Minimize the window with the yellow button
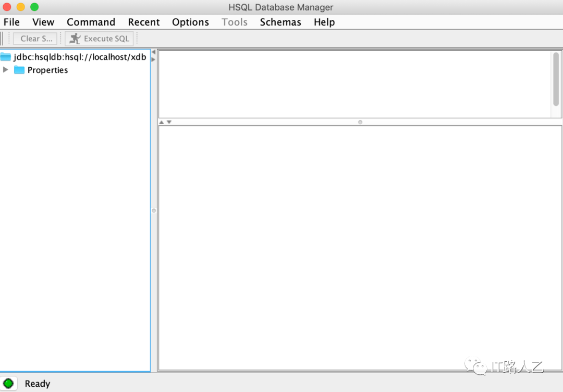Image resolution: width=563 pixels, height=392 pixels. (x=20, y=7)
